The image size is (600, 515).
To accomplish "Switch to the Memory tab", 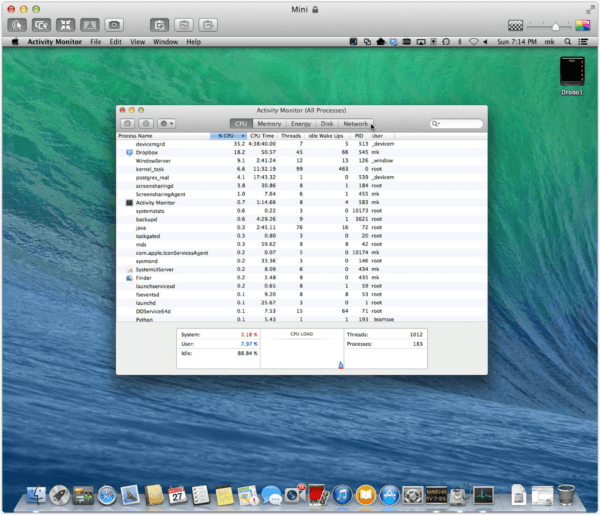I will [x=269, y=124].
